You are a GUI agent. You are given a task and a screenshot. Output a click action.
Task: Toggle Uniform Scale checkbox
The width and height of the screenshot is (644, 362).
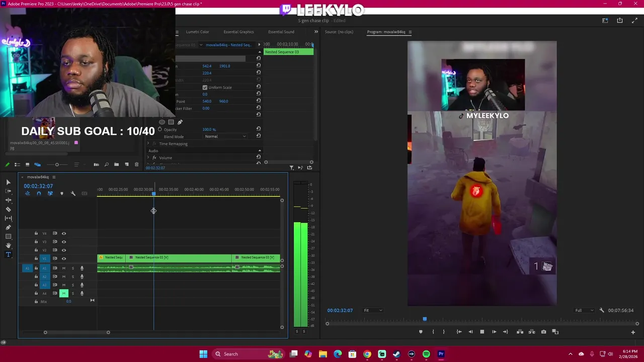coord(205,87)
